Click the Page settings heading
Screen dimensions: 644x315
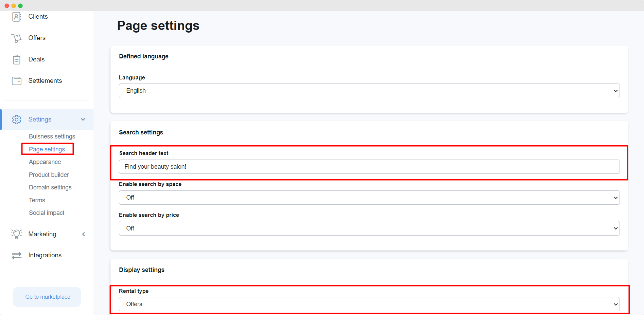158,26
